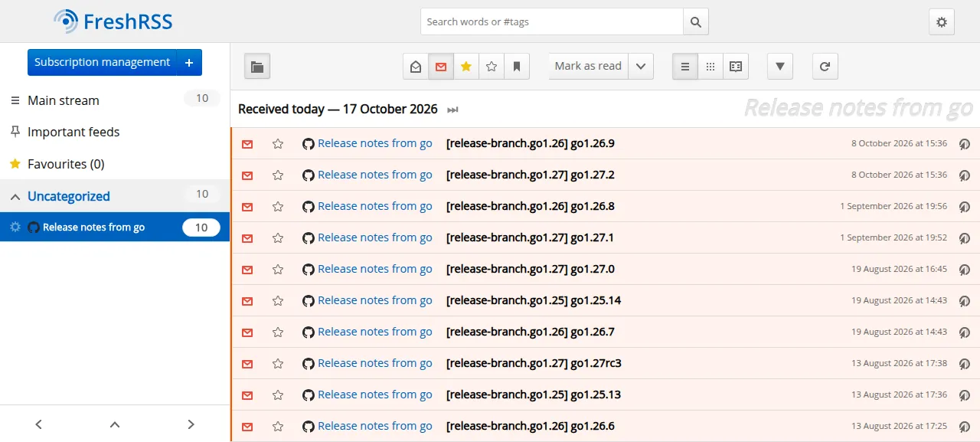Open Favourites (0) in sidebar

(66, 164)
